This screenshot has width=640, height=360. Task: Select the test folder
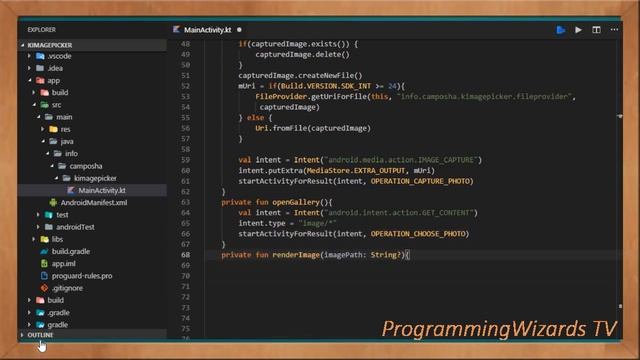62,215
